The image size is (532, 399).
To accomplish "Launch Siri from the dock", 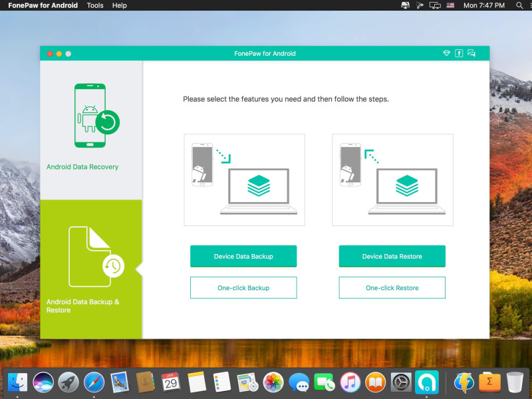I will coord(43,382).
